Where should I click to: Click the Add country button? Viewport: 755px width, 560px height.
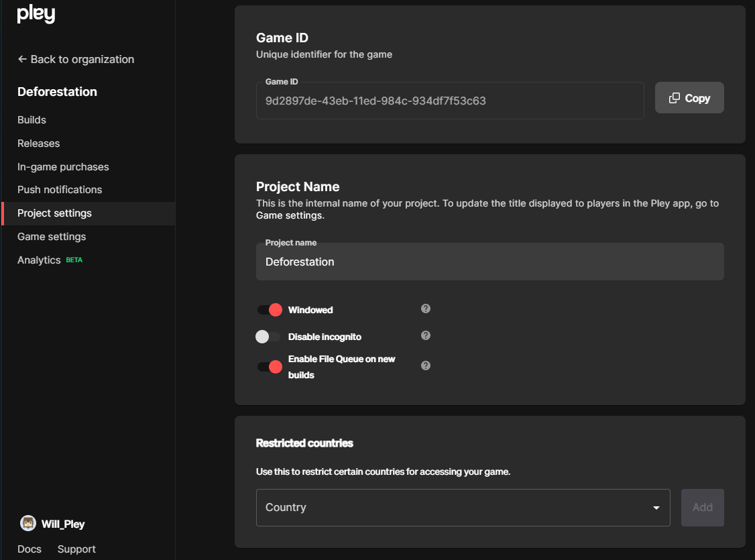pyautogui.click(x=702, y=508)
